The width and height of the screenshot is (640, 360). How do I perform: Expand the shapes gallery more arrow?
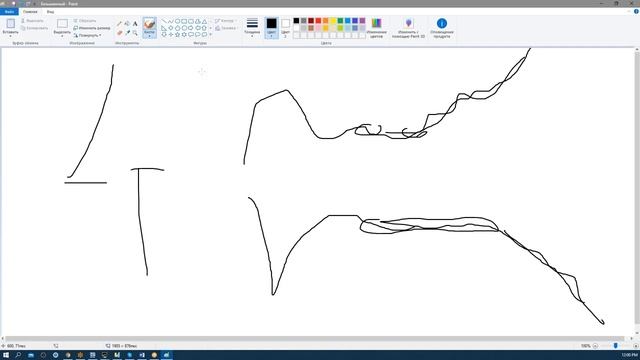pyautogui.click(x=211, y=35)
